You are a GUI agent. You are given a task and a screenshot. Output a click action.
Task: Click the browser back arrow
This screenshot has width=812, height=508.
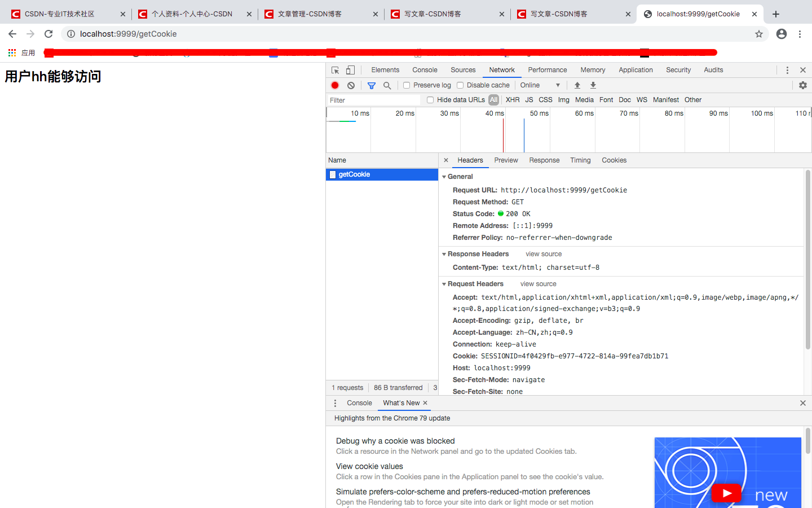click(12, 34)
